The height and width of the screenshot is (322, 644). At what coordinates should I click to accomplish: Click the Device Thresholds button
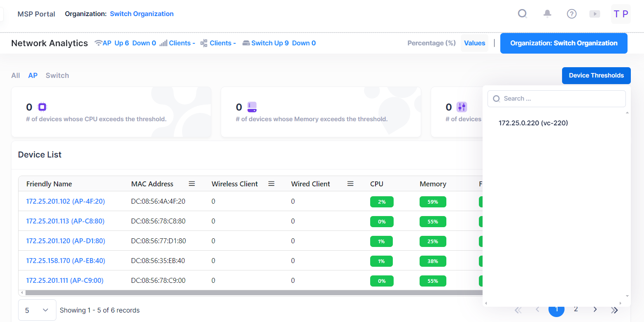coord(596,75)
